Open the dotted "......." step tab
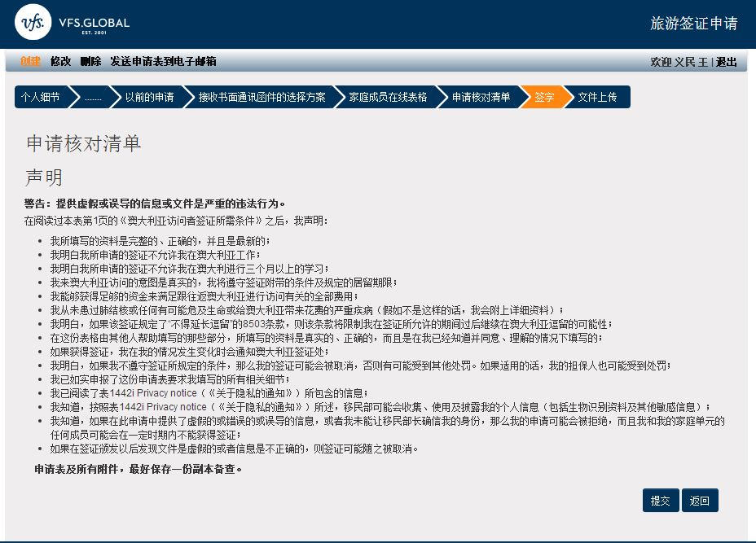The image size is (756, 543). 93,97
